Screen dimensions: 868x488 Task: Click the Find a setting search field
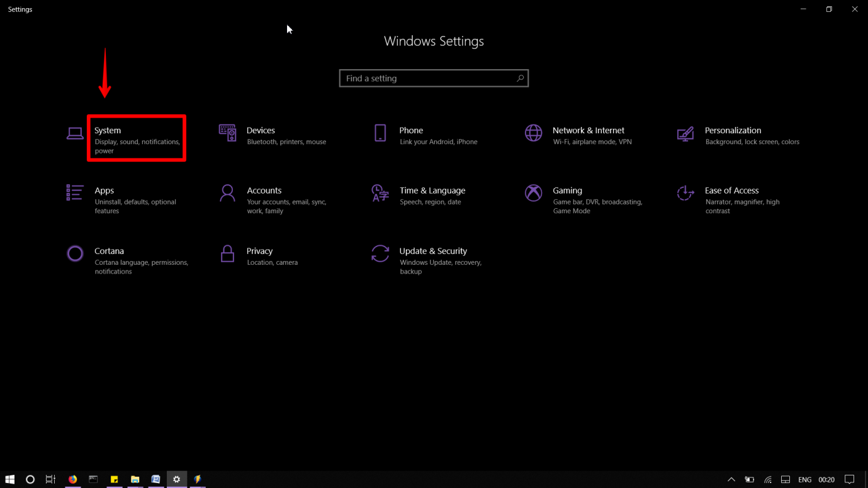tap(434, 78)
